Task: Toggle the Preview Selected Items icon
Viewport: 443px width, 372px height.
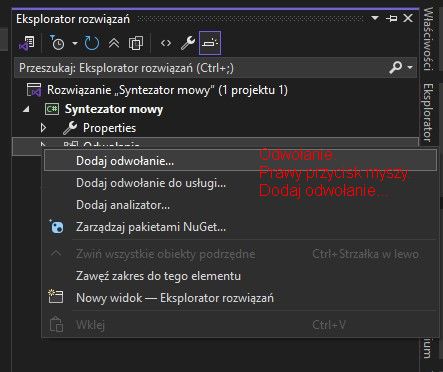Action: click(x=210, y=43)
